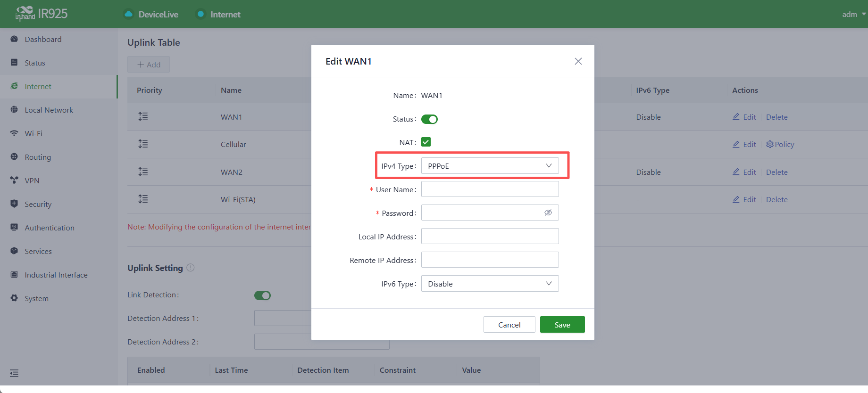Open the IPv4 Type dropdown
The image size is (868, 393).
[490, 166]
